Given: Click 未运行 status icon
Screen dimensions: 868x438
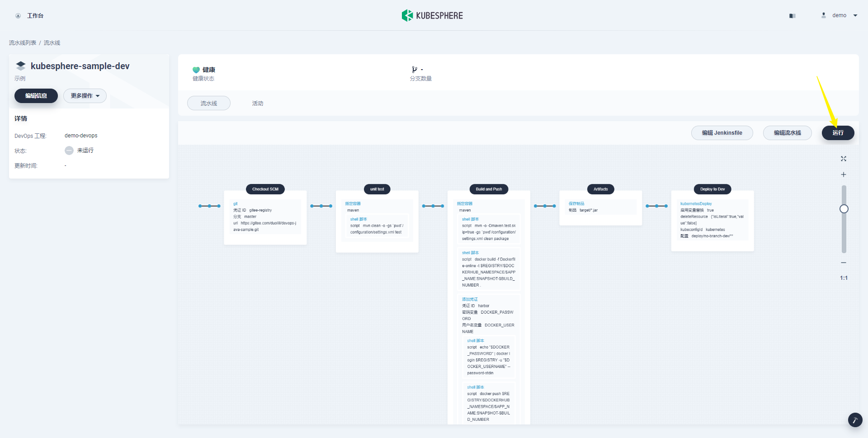Looking at the screenshot, I should tap(69, 151).
